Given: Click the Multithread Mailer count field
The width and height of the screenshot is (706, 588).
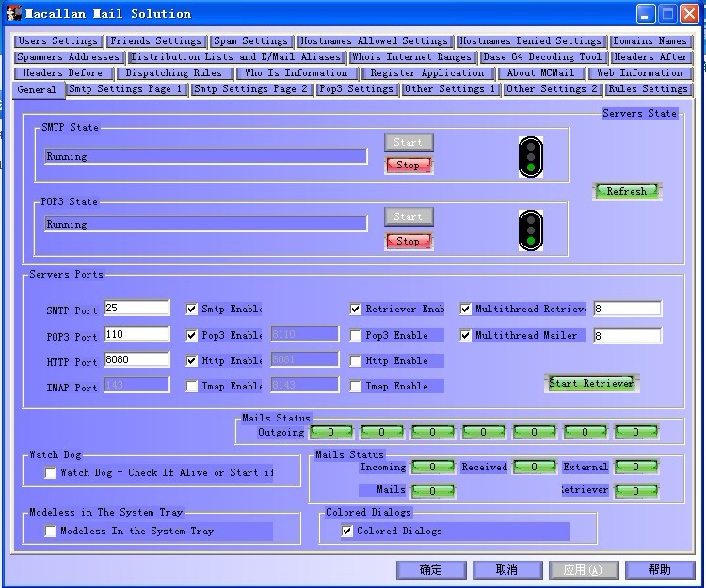Looking at the screenshot, I should pos(628,336).
